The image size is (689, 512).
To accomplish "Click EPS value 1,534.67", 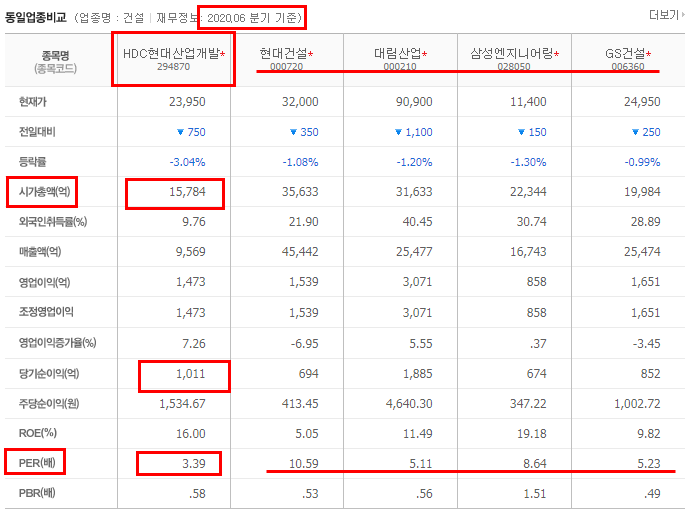I will point(182,404).
